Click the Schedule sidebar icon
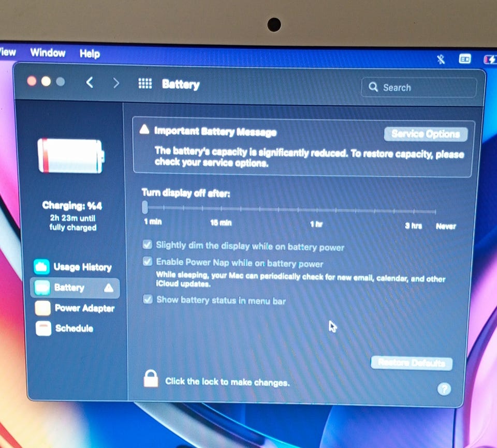The image size is (497, 448). pyautogui.click(x=43, y=328)
